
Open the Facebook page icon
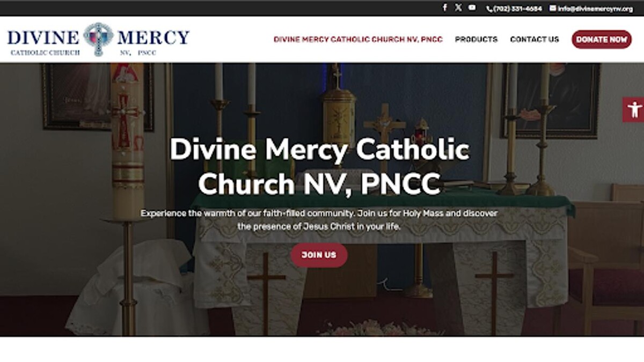coord(444,8)
